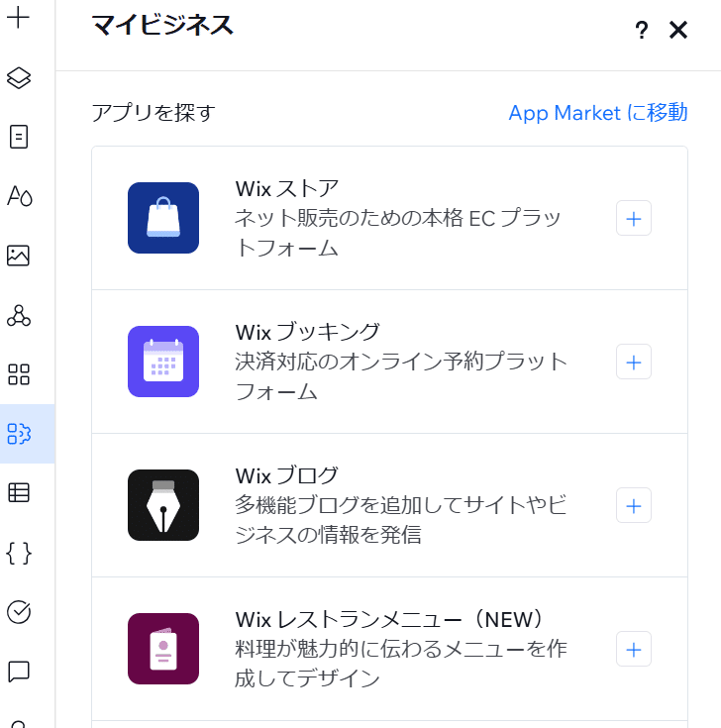This screenshot has height=728, width=721.
Task: Add the Wix ストア app
Action: point(634,218)
